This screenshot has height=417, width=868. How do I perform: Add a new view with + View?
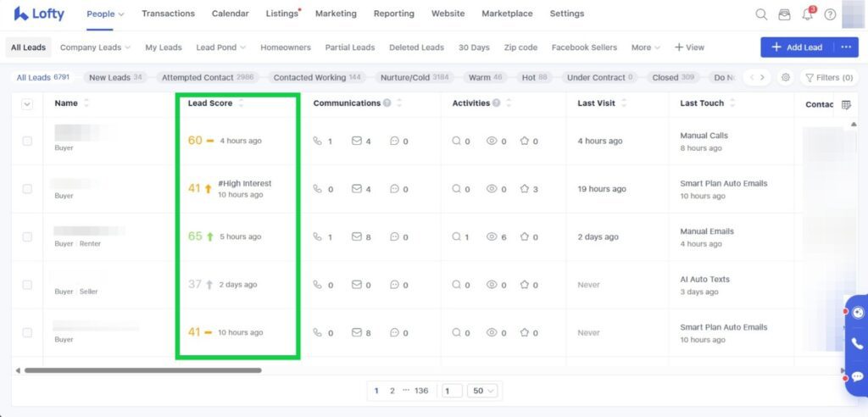click(x=689, y=47)
